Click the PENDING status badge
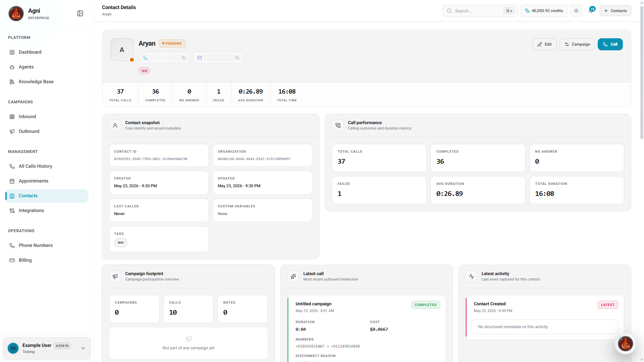Screen dimensions: 644x362 pyautogui.click(x=172, y=43)
